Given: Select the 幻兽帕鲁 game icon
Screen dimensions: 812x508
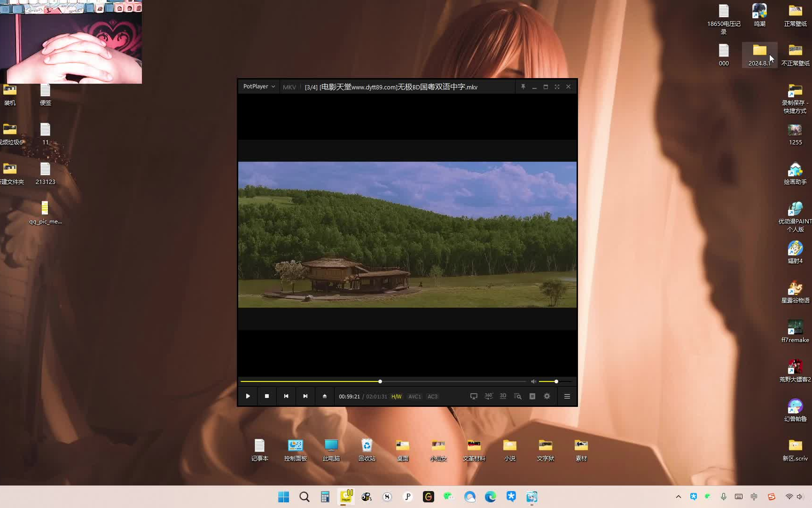Looking at the screenshot, I should click(795, 411).
